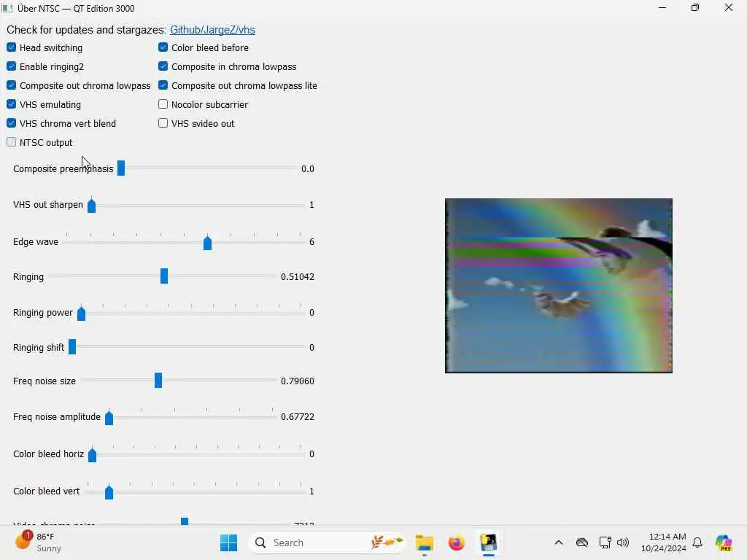Enable Nocolor subcarrier checkbox
747x560 pixels.
point(163,104)
